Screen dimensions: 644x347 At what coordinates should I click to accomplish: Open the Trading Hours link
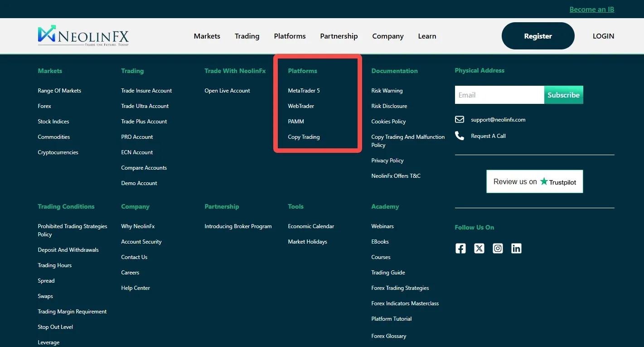click(x=55, y=265)
